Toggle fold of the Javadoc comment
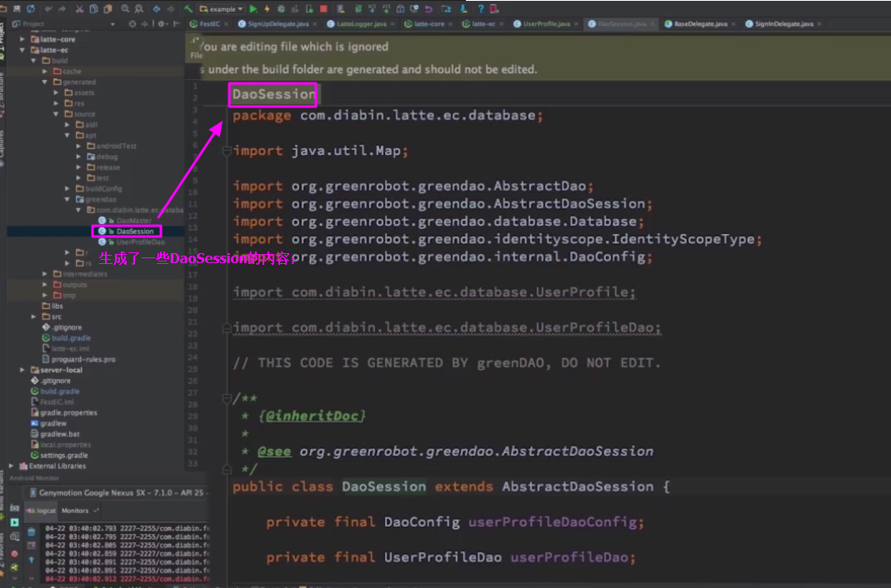Image resolution: width=891 pixels, height=588 pixels. (x=227, y=398)
